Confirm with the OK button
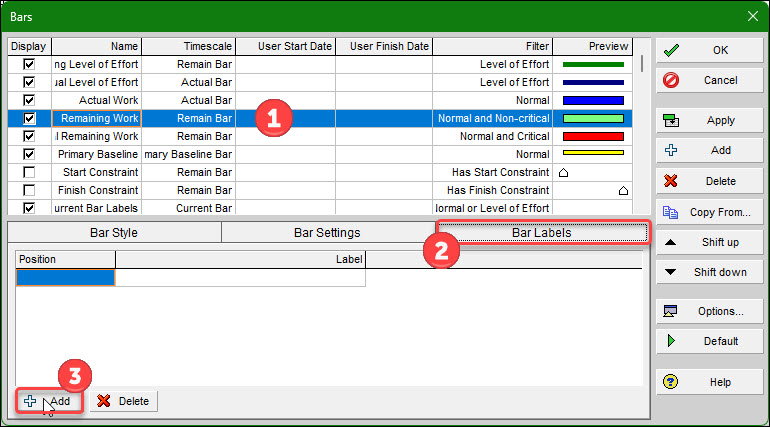 click(x=709, y=50)
